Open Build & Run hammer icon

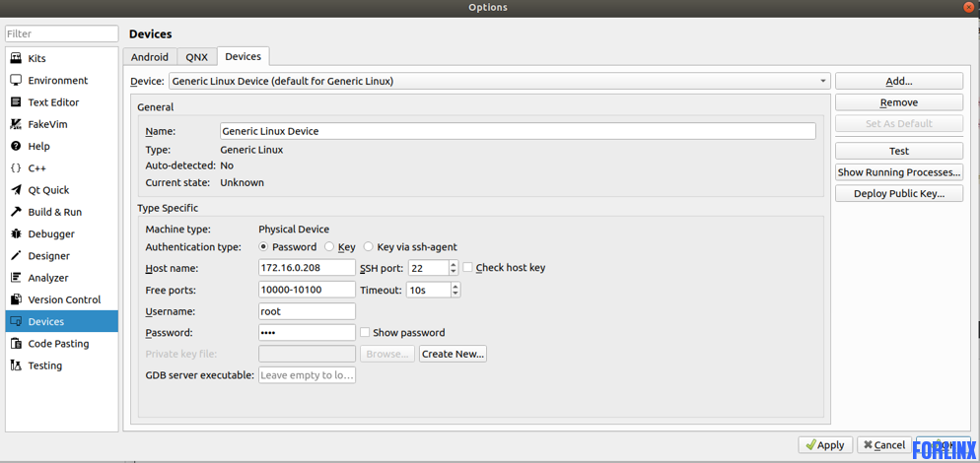[x=16, y=212]
